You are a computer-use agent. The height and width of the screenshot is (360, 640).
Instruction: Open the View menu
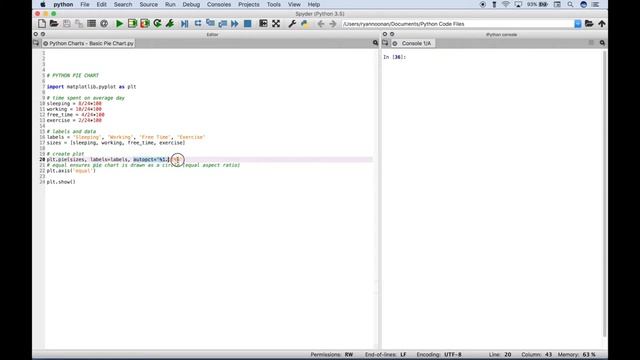coord(294,4)
